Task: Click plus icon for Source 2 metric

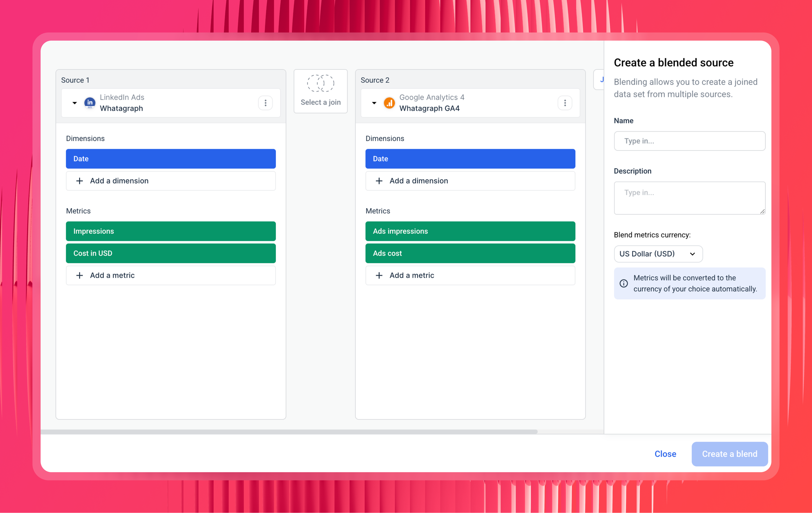Action: point(379,275)
